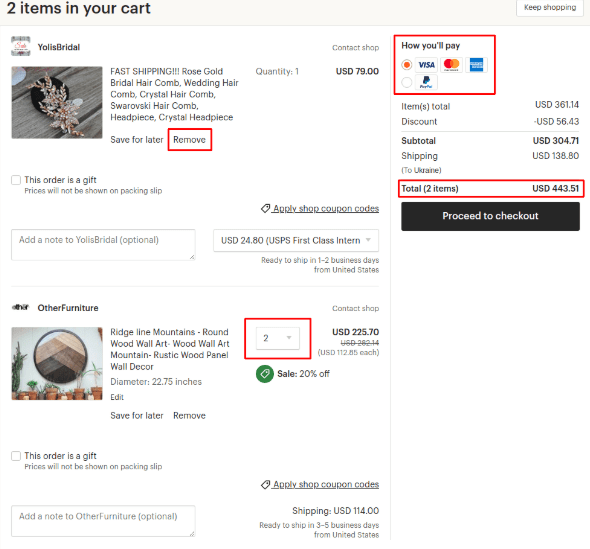Screen dimensions: 590x549
Task: Click the Subtotal USD 304.71 value
Action: pyautogui.click(x=556, y=141)
